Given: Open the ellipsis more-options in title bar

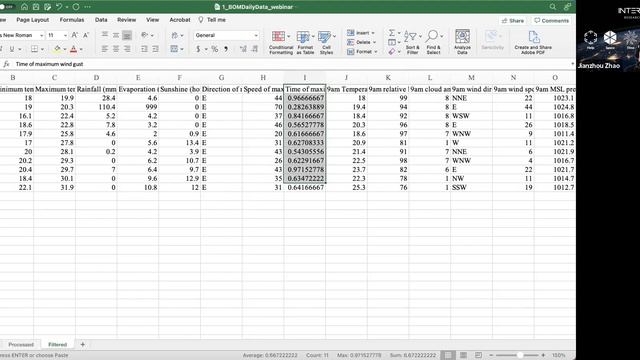Looking at the screenshot, I should (x=87, y=7).
